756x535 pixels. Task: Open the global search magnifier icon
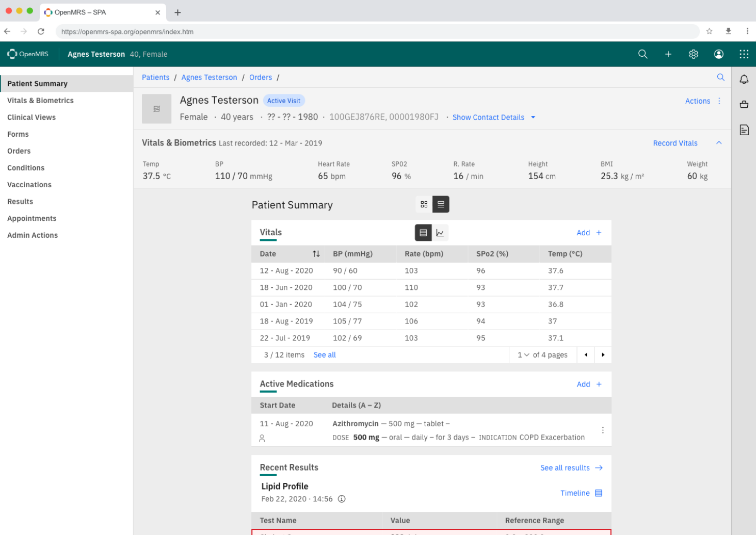[x=642, y=54]
